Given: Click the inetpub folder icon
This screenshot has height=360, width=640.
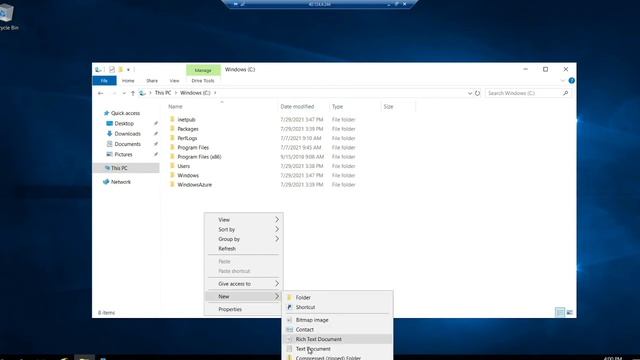Looking at the screenshot, I should [x=172, y=119].
